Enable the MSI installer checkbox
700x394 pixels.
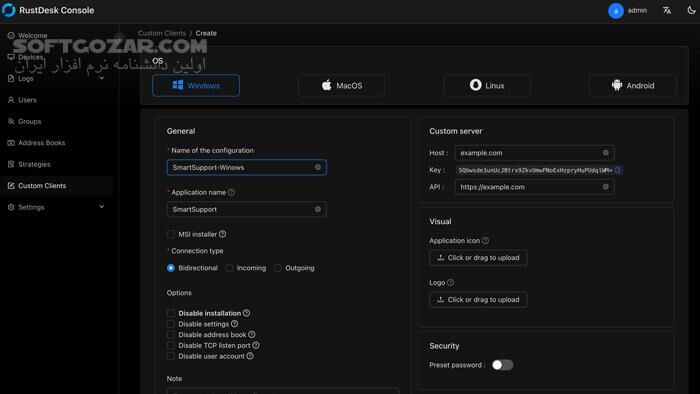tap(171, 234)
